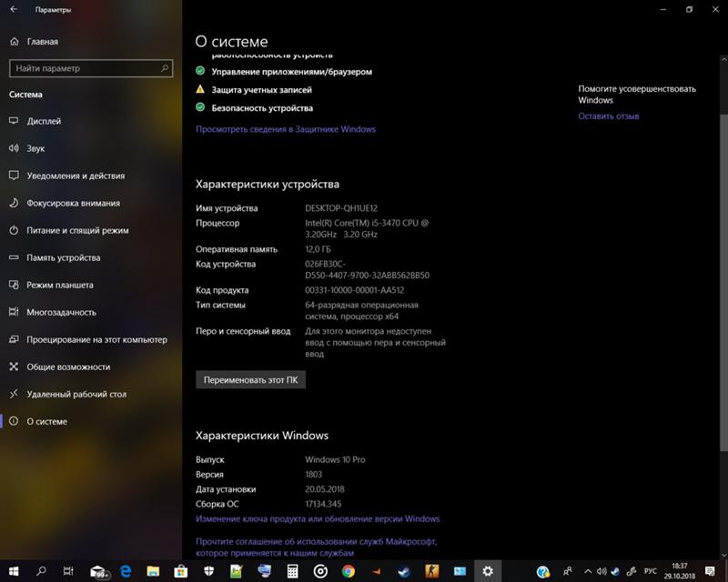728x582 pixels.
Task: Open the People icon on the taskbar
Action: coord(567,571)
